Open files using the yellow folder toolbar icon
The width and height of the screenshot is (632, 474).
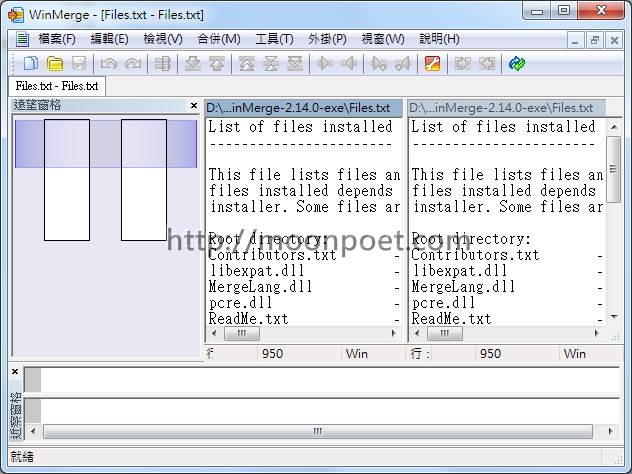click(x=55, y=64)
